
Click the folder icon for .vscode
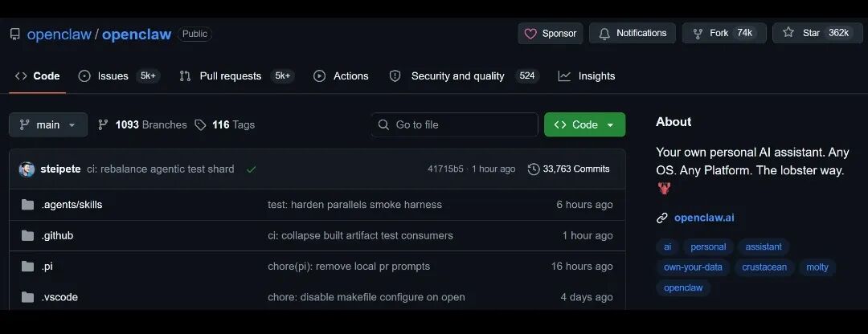[27, 298]
